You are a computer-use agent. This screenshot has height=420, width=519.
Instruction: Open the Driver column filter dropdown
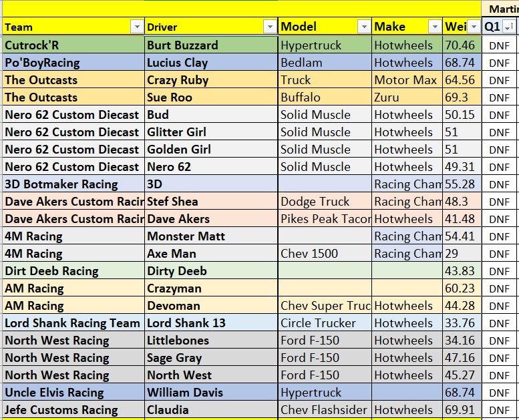click(x=270, y=27)
